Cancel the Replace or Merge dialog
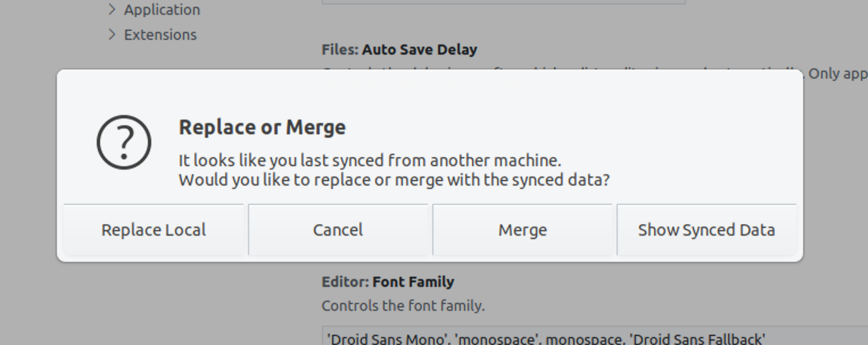This screenshot has height=345, width=868. pyautogui.click(x=338, y=230)
